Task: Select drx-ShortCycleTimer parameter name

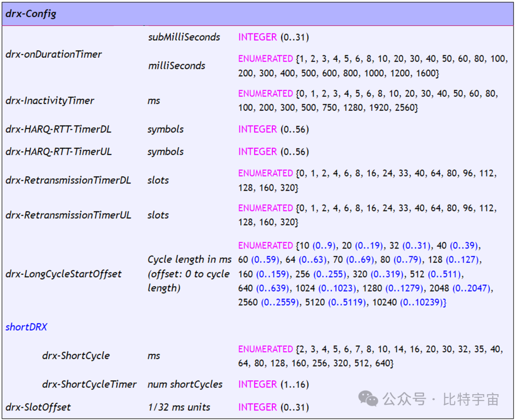Action: tap(89, 385)
